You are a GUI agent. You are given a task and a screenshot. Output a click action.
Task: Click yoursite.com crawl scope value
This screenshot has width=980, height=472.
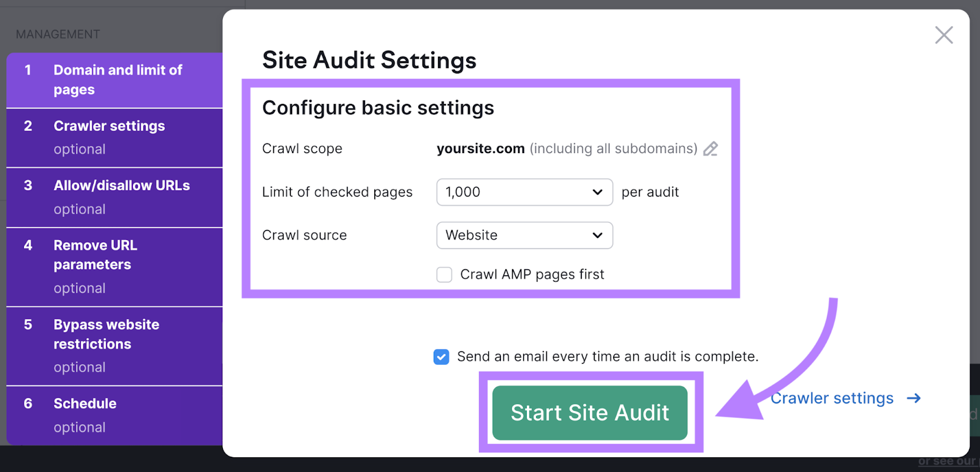point(480,149)
